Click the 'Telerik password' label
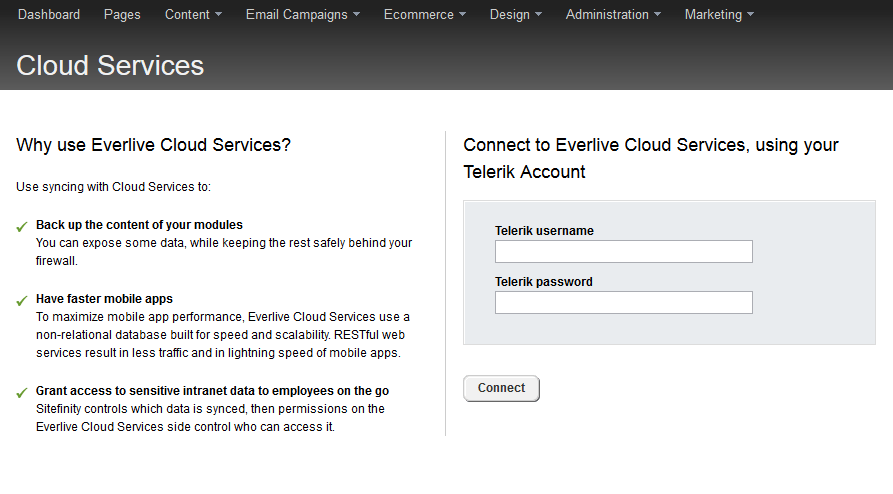 (x=543, y=281)
